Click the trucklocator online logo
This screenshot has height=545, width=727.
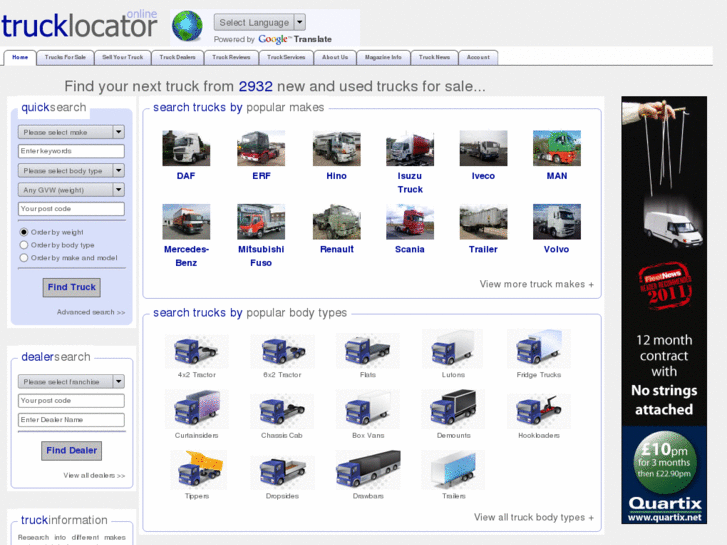(x=79, y=24)
